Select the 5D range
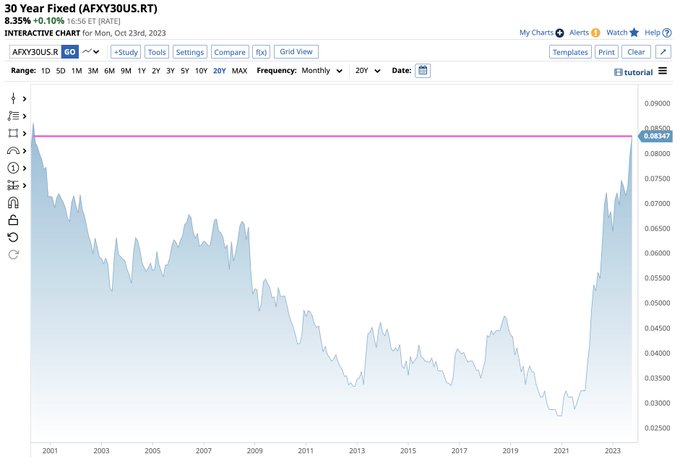 (61, 71)
